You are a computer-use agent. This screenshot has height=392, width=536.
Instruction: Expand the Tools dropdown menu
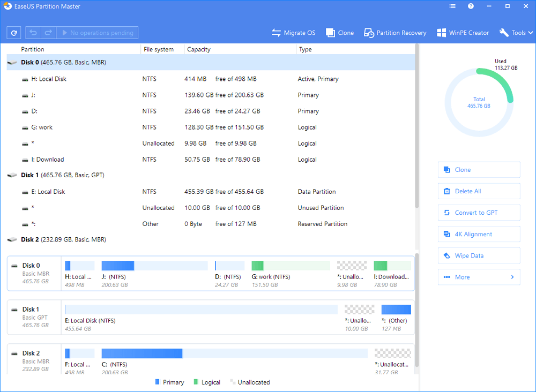(x=516, y=33)
